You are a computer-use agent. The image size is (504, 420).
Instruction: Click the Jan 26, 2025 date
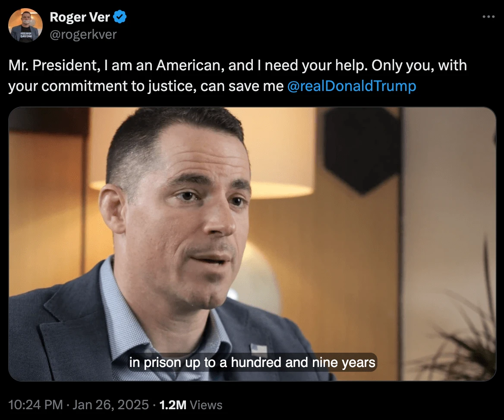pyautogui.click(x=110, y=405)
